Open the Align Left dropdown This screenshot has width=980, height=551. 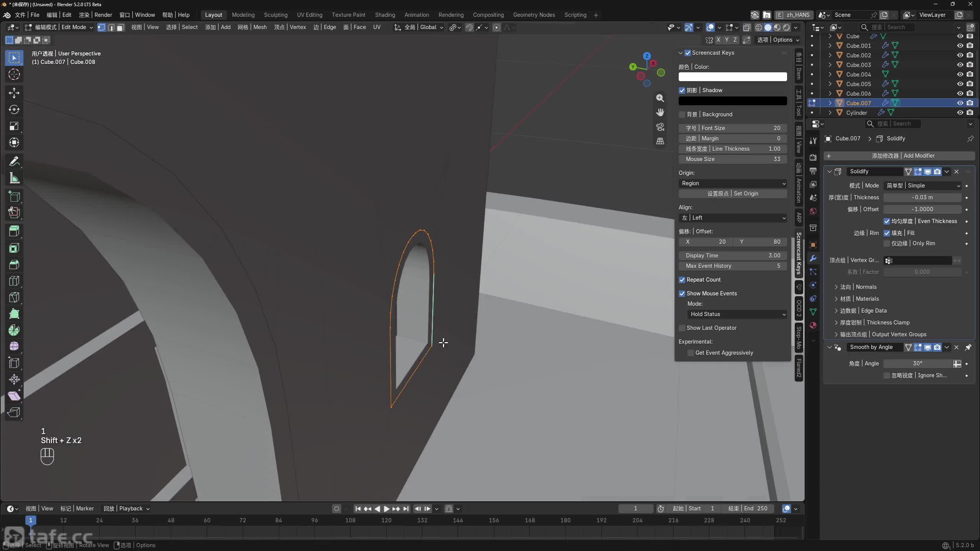pyautogui.click(x=733, y=218)
